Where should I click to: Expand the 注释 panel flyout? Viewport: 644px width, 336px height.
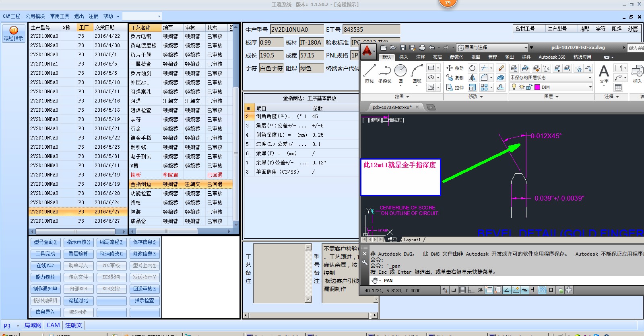click(611, 97)
